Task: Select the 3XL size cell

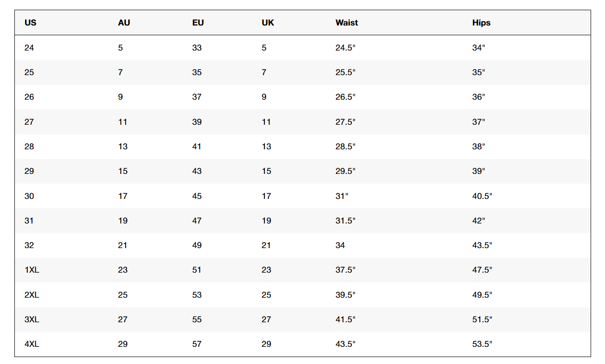Action: (32, 319)
